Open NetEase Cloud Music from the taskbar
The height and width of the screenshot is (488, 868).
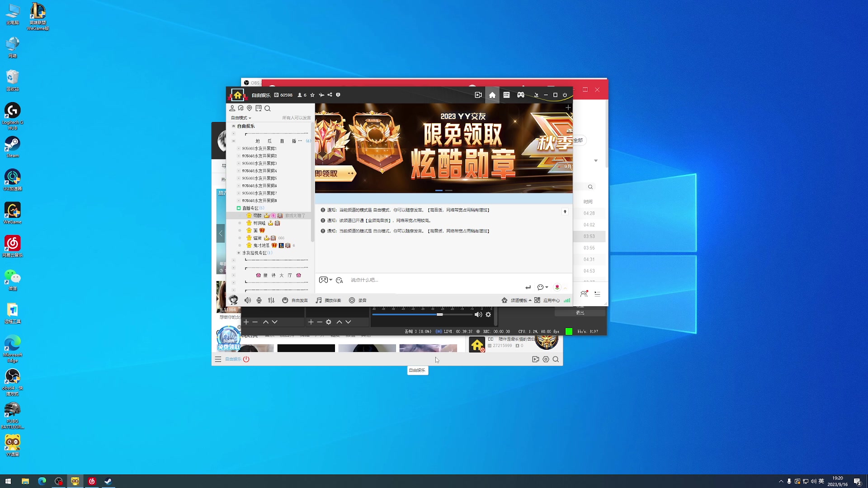(92, 481)
